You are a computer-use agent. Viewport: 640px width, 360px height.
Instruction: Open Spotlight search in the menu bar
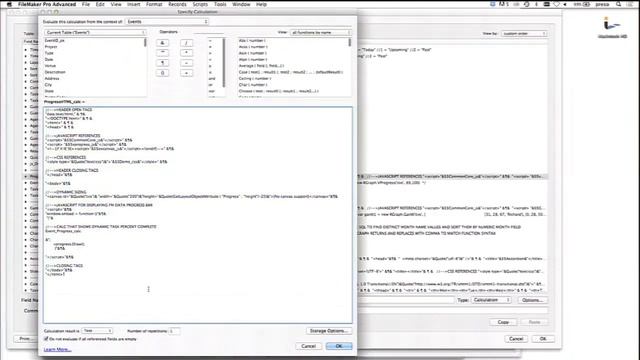pos(618,4)
